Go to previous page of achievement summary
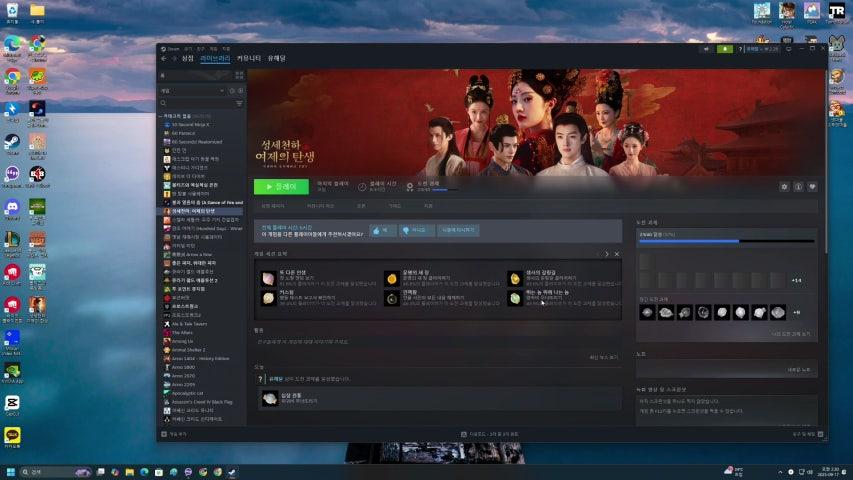This screenshot has width=853, height=480. click(x=597, y=254)
